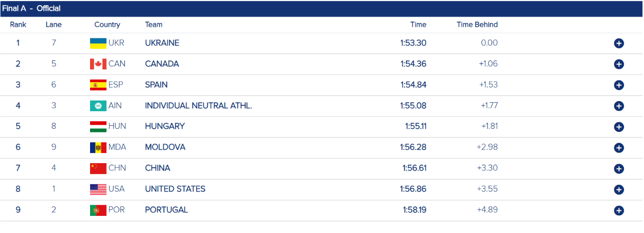Click the Ukraine flag icon

[x=98, y=43]
